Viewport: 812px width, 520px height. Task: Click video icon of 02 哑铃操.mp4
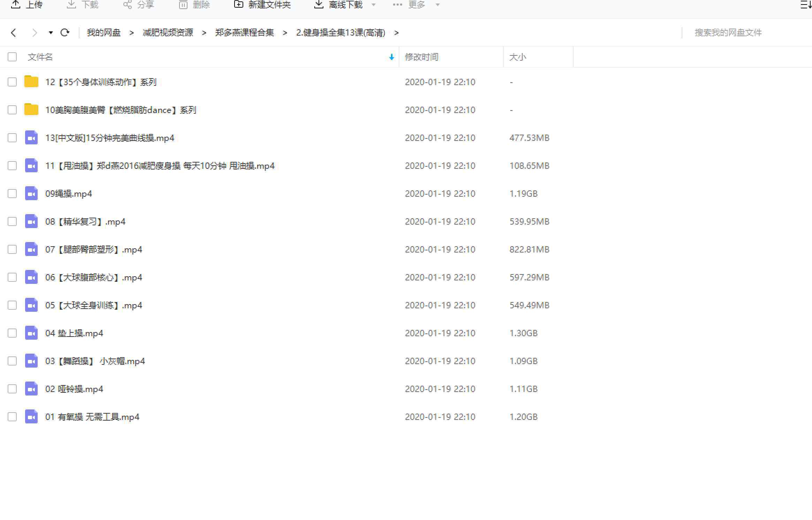click(31, 389)
